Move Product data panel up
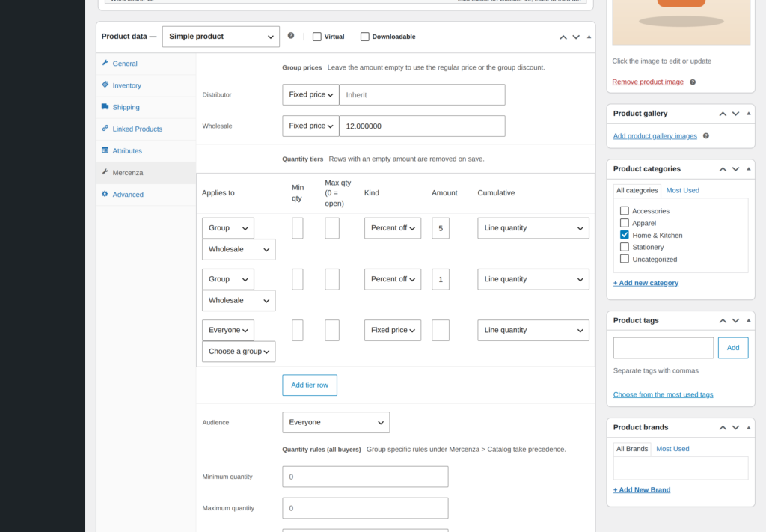 (563, 37)
